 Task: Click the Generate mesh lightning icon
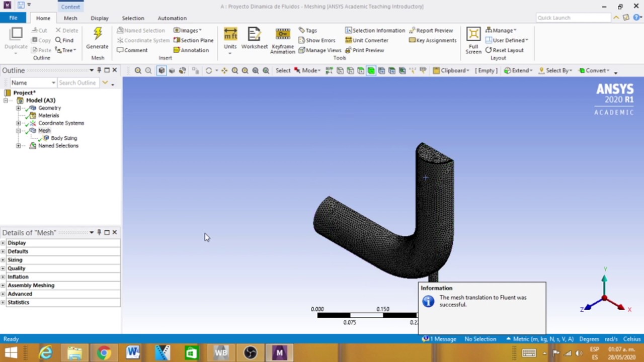(97, 34)
